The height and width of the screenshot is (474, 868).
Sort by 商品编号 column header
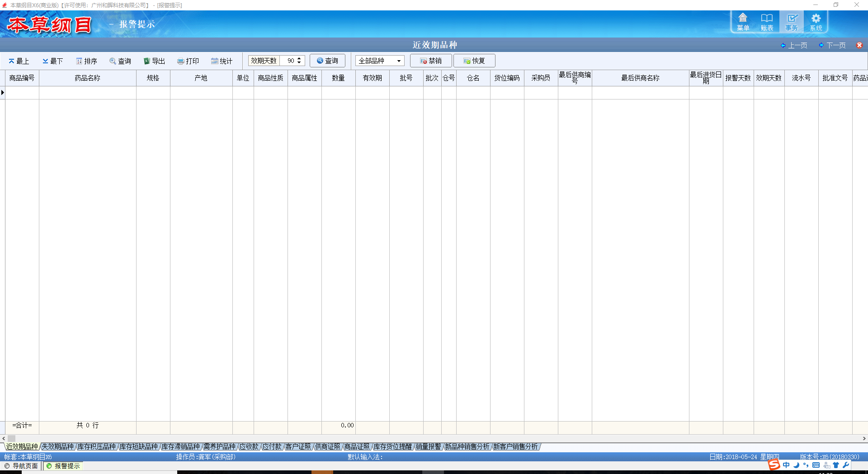22,78
